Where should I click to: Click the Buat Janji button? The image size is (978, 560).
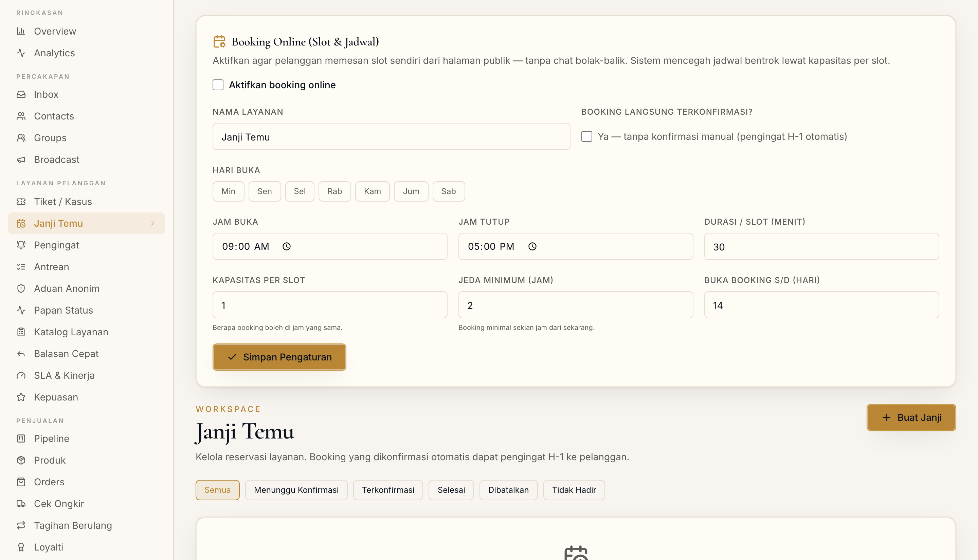911,418
